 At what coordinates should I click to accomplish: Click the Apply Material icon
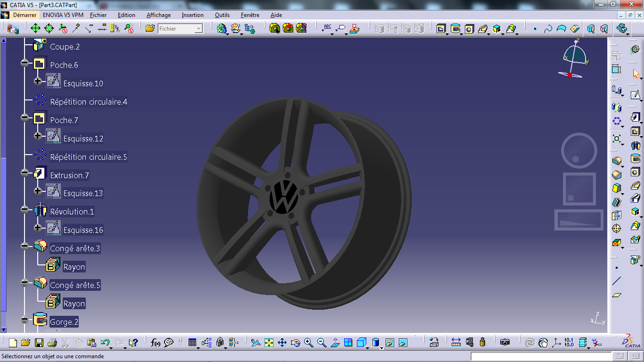[x=434, y=343]
